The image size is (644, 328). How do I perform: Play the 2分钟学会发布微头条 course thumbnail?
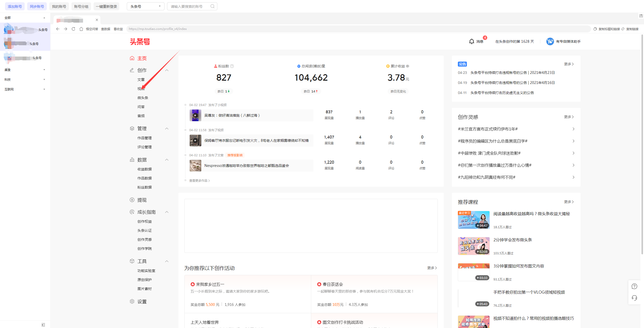(473, 246)
